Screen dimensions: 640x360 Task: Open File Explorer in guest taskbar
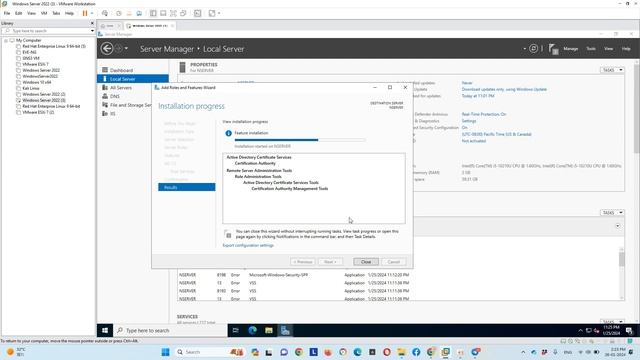point(269,330)
